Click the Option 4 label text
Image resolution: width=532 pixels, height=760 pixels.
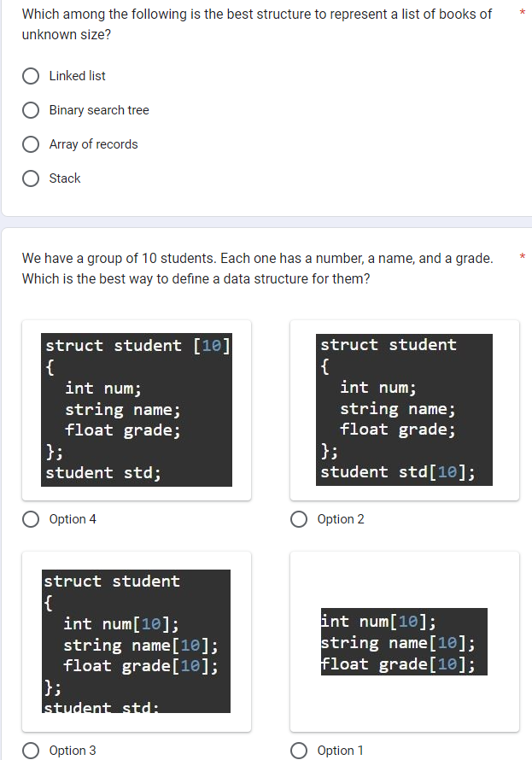coord(73,519)
